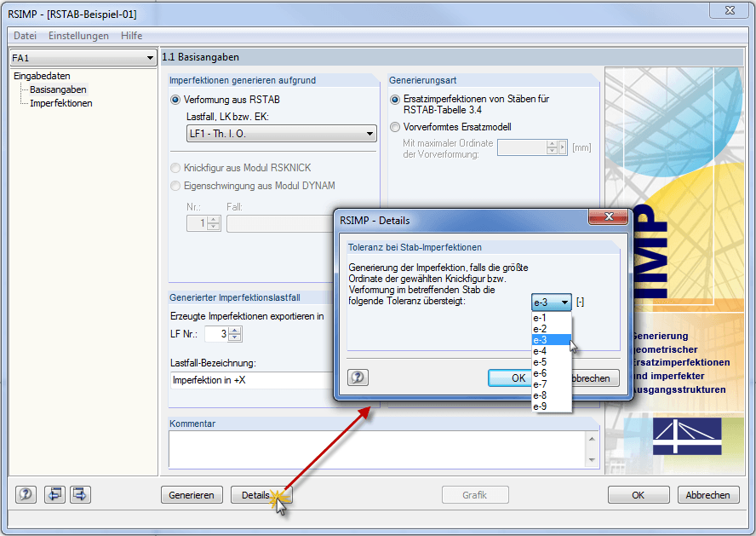The width and height of the screenshot is (756, 536).
Task: Click OK in the main window
Action: click(x=639, y=495)
